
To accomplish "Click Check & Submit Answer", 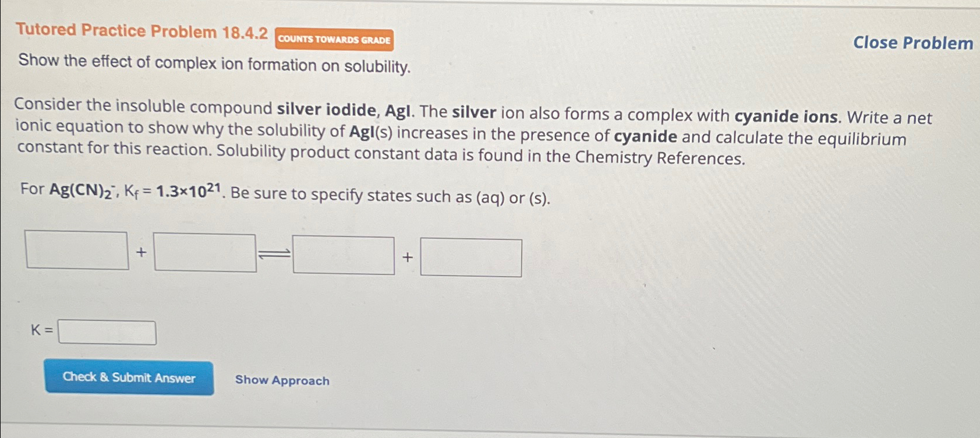I will [129, 378].
